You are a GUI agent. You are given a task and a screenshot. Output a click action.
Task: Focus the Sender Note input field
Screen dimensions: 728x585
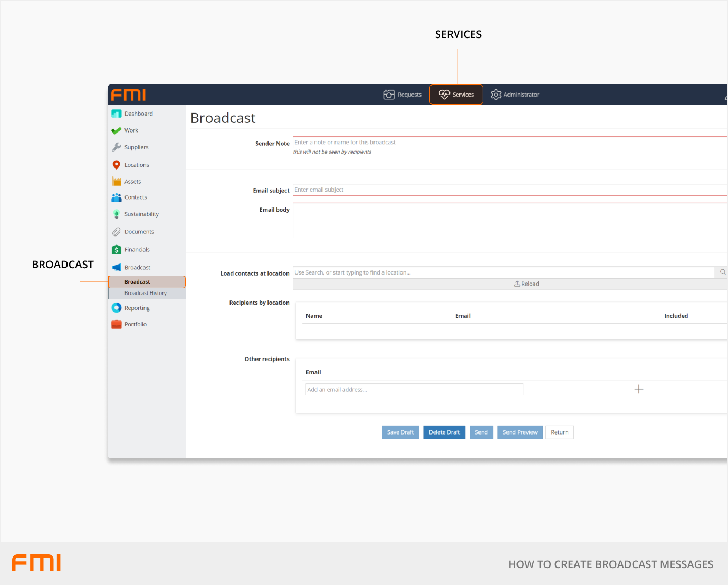click(510, 143)
